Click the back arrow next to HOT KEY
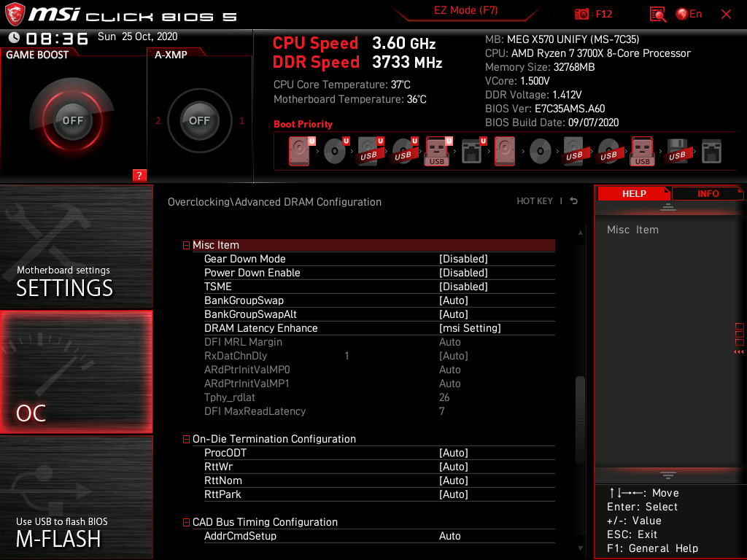Screen dimensions: 747x560 click(x=573, y=201)
